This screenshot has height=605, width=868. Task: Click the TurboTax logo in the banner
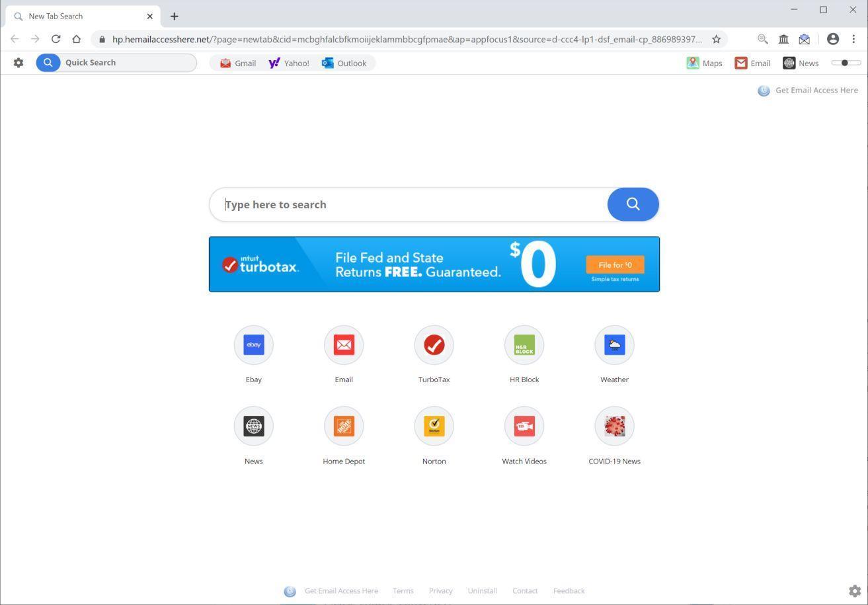260,264
